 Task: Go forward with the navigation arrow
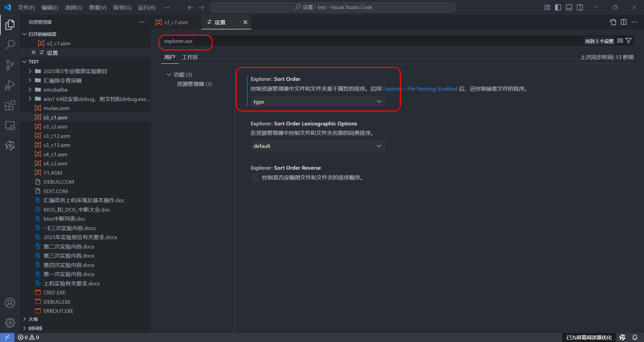pyautogui.click(x=202, y=7)
